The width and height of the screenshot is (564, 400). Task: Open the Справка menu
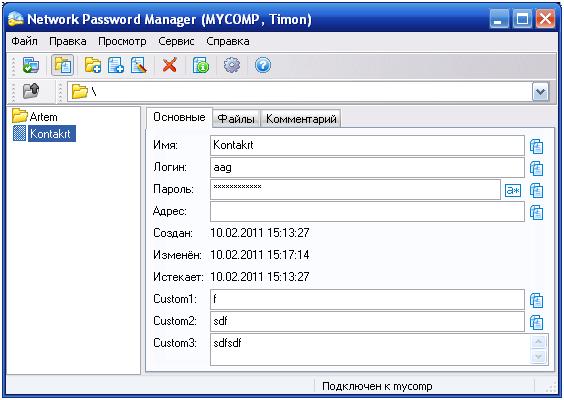pos(228,41)
